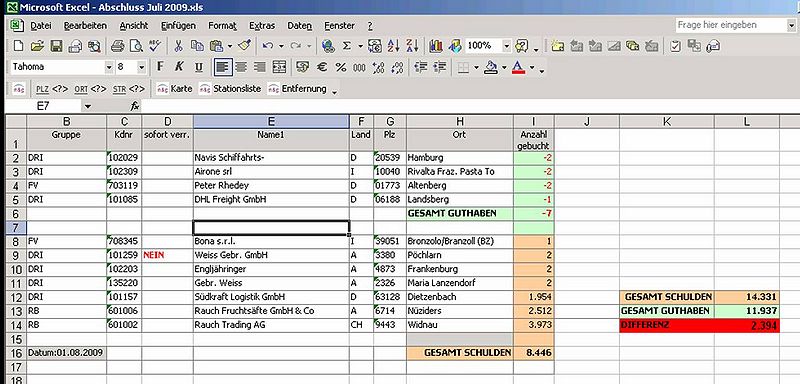Toggle italic formatting (K)
This screenshot has width=800, height=384.
point(179,67)
